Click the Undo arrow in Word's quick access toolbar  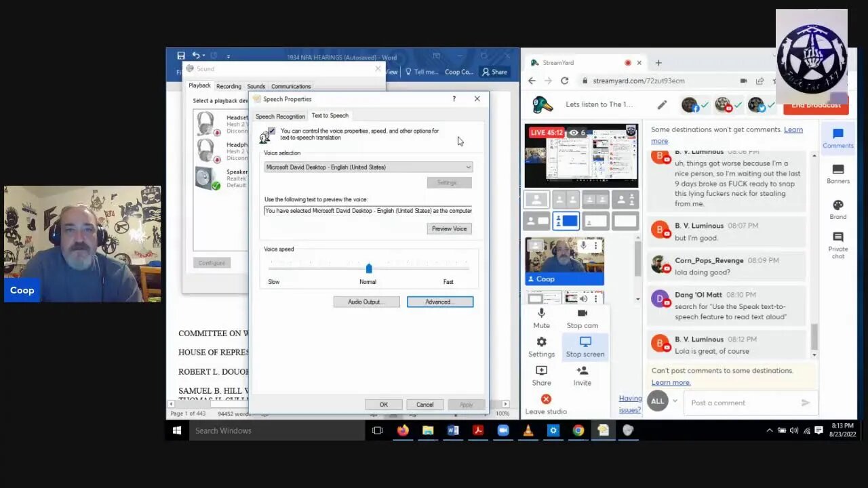196,56
